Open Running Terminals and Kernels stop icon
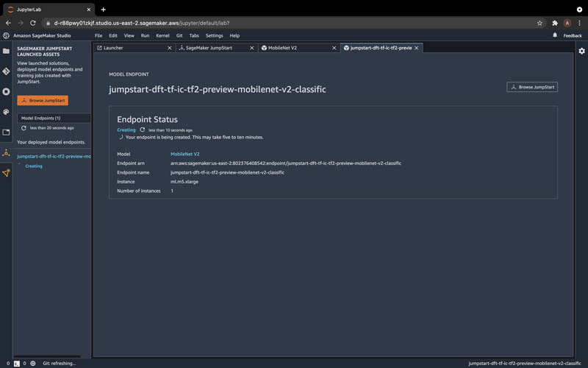588x368 pixels. click(6, 91)
